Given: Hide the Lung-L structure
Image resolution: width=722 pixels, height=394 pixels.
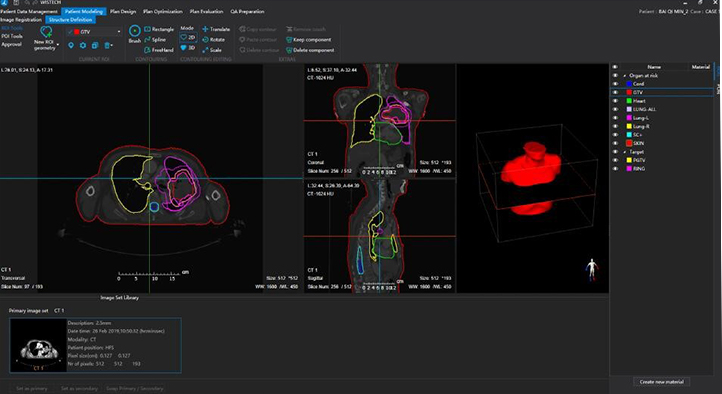Looking at the screenshot, I should click(x=615, y=118).
